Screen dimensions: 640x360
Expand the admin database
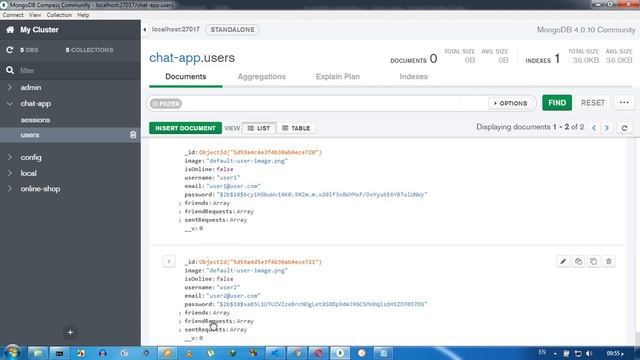click(x=10, y=87)
